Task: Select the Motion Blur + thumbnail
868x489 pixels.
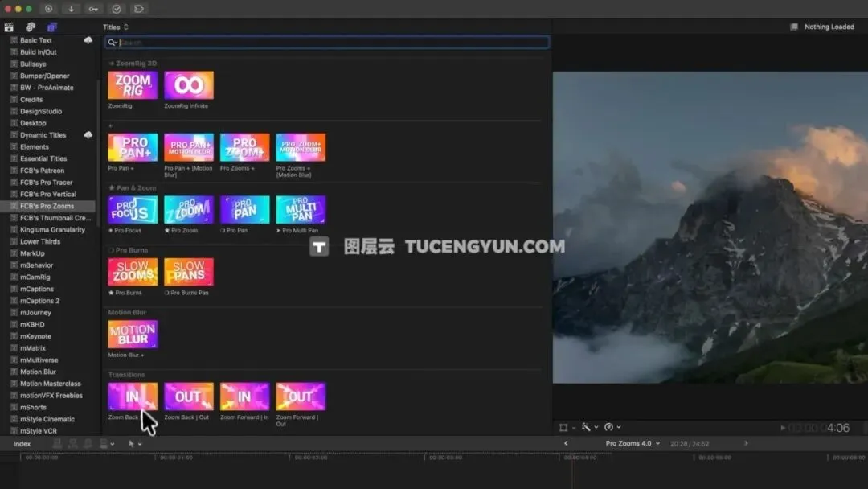Action: point(133,335)
